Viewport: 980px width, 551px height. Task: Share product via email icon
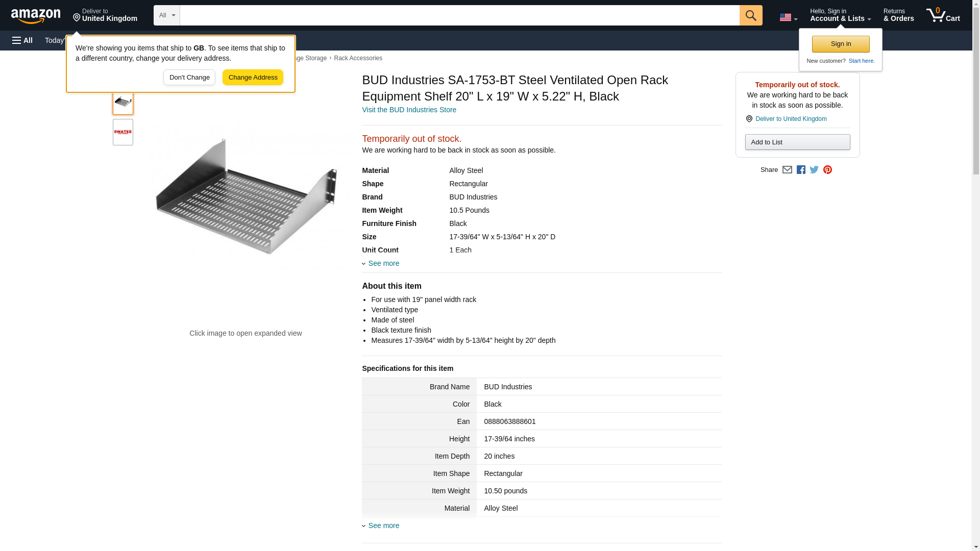(x=787, y=170)
